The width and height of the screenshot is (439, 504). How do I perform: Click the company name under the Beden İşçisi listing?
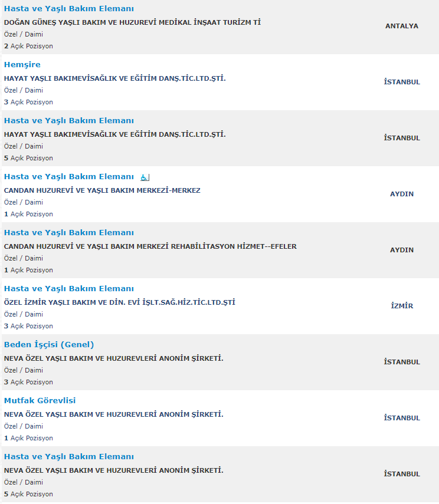114,358
